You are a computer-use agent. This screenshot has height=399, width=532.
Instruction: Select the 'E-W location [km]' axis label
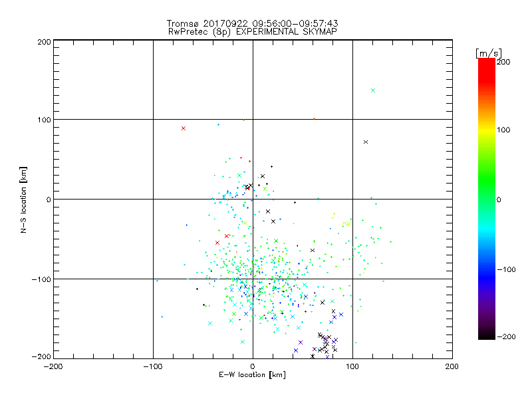click(252, 375)
